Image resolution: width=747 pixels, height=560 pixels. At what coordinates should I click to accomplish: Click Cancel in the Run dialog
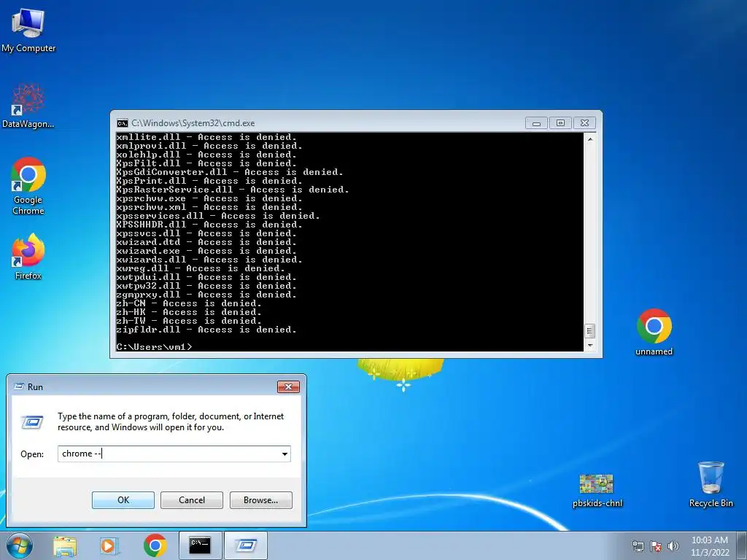coord(192,500)
